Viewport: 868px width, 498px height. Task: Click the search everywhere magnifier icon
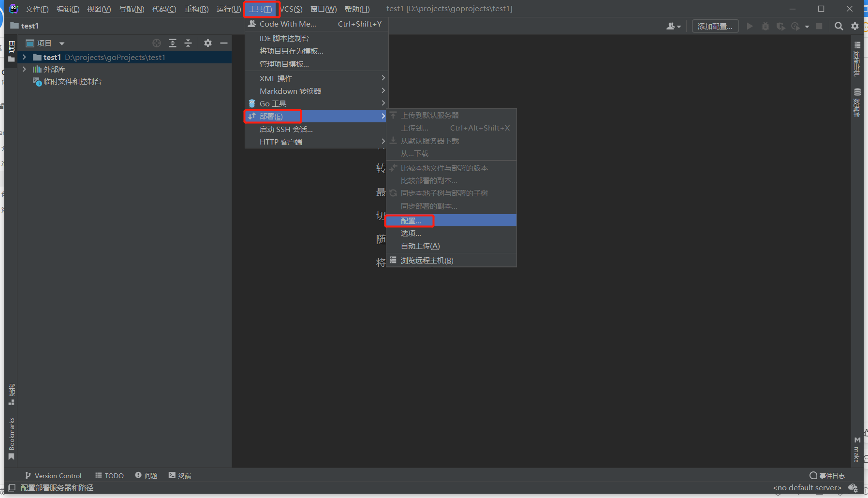839,26
